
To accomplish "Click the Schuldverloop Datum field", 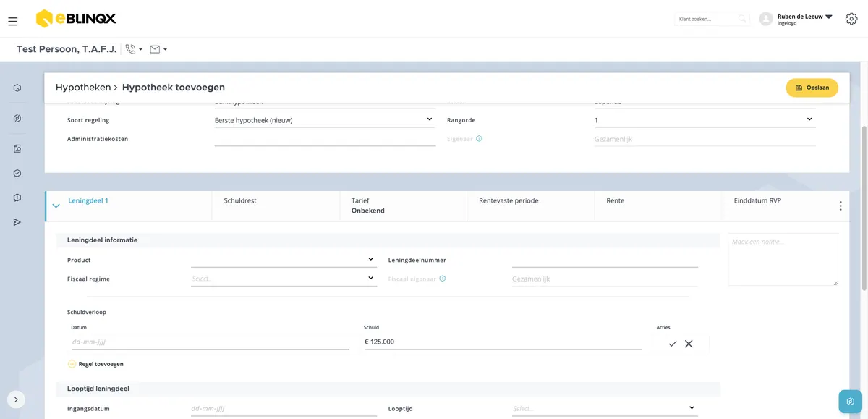I will [210, 342].
